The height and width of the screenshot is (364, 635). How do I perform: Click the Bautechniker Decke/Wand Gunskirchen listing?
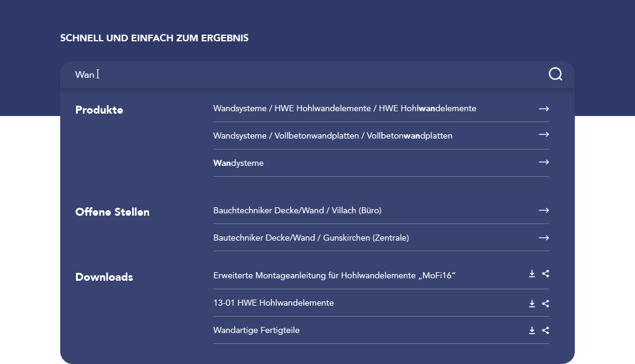tap(311, 238)
